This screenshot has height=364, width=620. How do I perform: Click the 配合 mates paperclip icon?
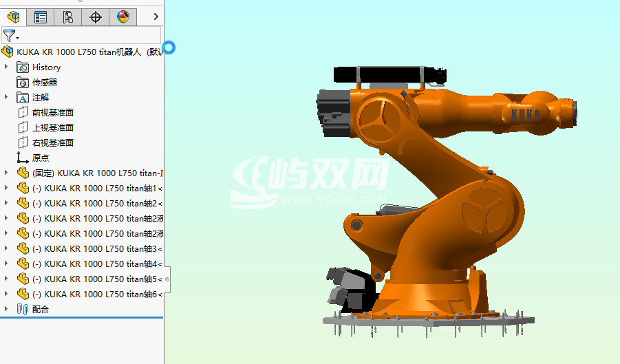pyautogui.click(x=23, y=309)
